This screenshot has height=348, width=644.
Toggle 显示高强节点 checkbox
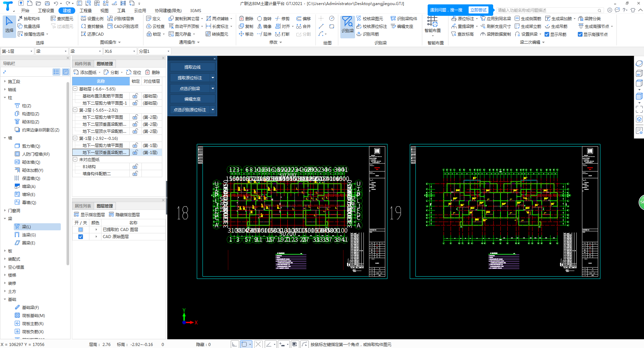[x=580, y=34]
